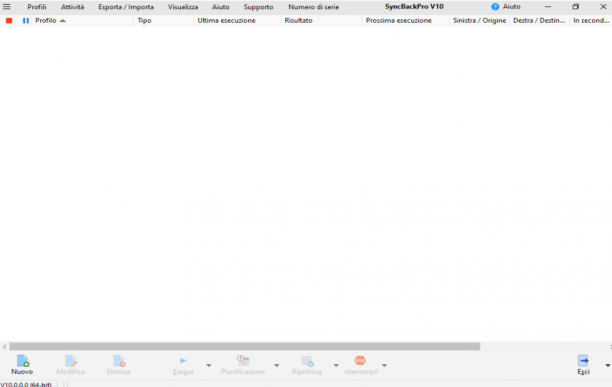Sort by the In second... column header
The width and height of the screenshot is (612, 387).
tap(591, 21)
